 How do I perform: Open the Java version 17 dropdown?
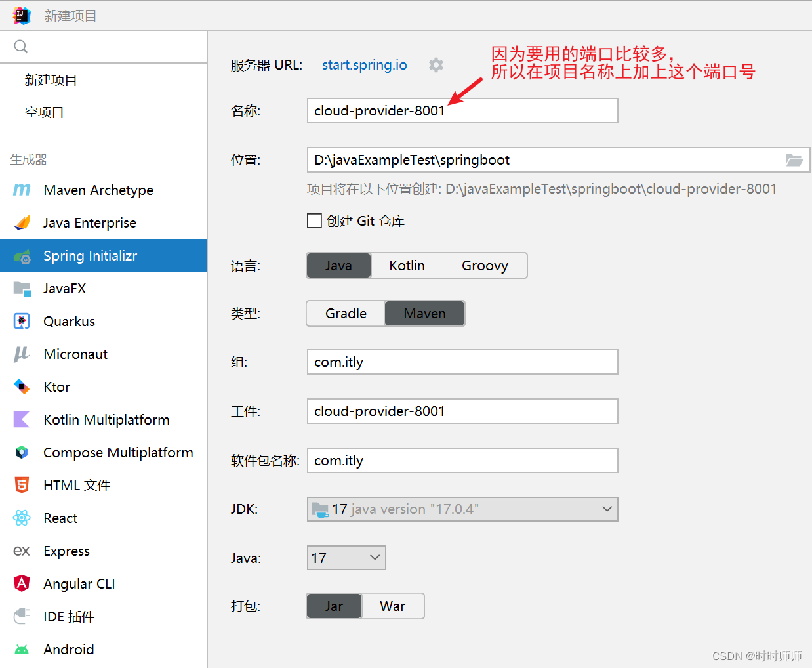(x=346, y=558)
